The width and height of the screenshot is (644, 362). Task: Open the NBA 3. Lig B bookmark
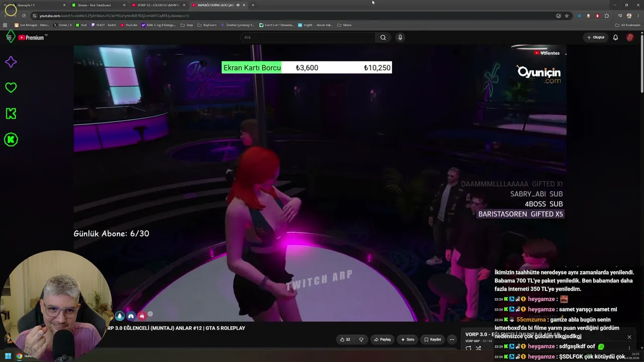pyautogui.click(x=158, y=25)
